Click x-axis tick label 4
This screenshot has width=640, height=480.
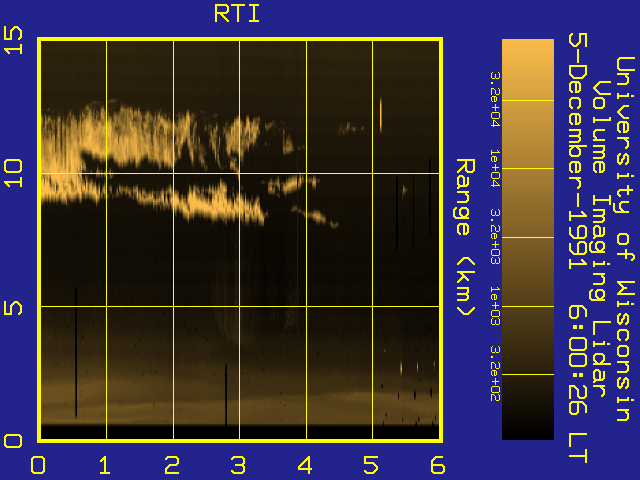pos(305,465)
